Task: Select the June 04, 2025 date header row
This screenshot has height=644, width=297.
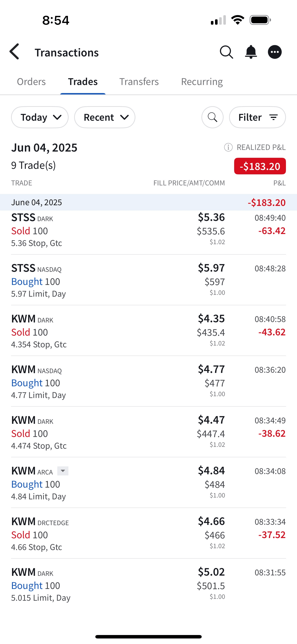Action: pyautogui.click(x=148, y=202)
